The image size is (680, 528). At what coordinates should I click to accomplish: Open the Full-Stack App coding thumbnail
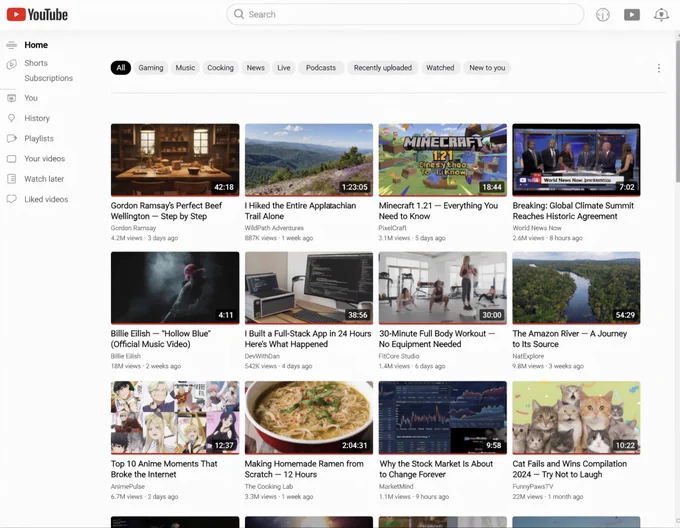click(x=309, y=288)
